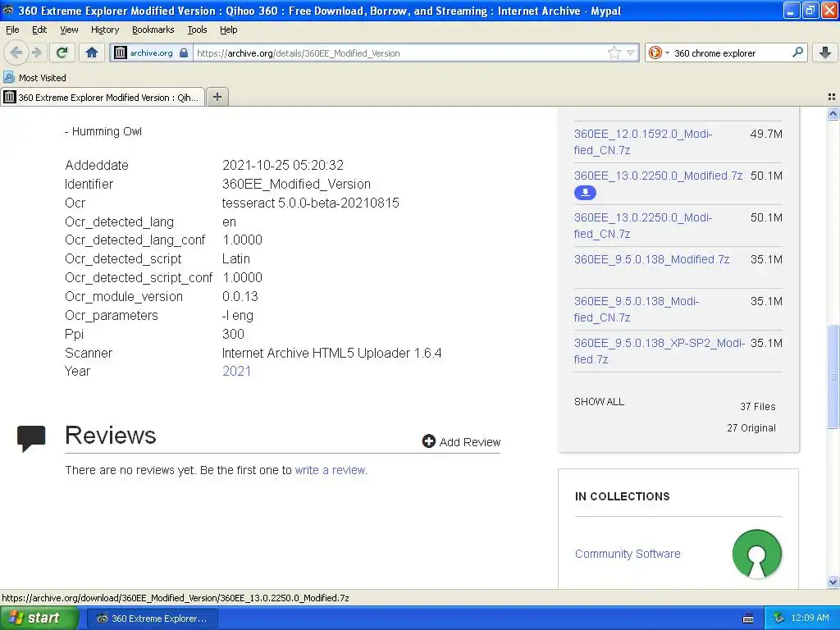Open the View menu
The height and width of the screenshot is (630, 840).
pyautogui.click(x=69, y=30)
